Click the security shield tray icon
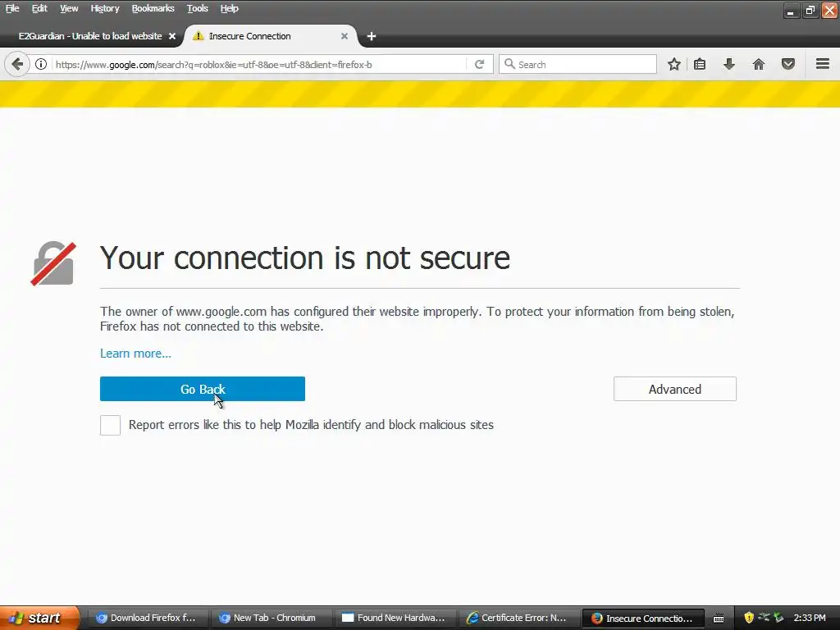Screen dimensions: 840x630 click(749, 618)
